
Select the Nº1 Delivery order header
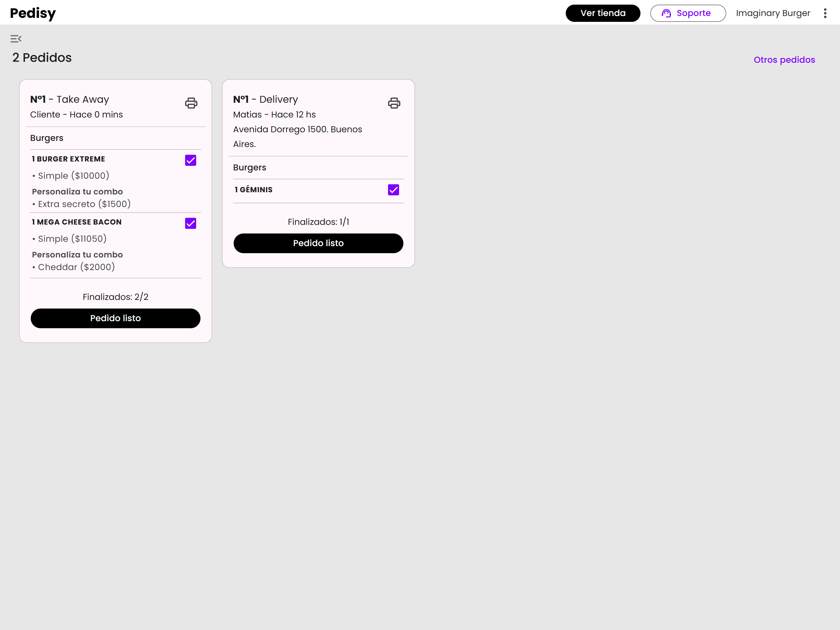[265, 99]
